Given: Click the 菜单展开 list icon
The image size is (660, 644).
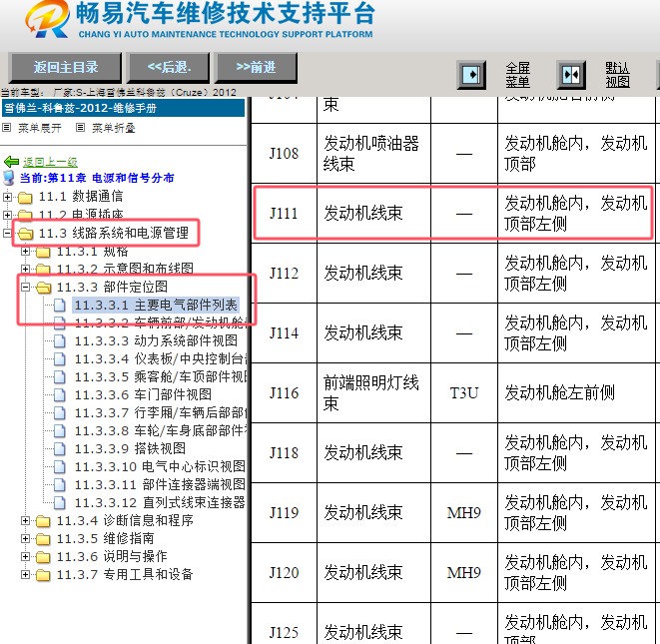Looking at the screenshot, I should (6, 127).
